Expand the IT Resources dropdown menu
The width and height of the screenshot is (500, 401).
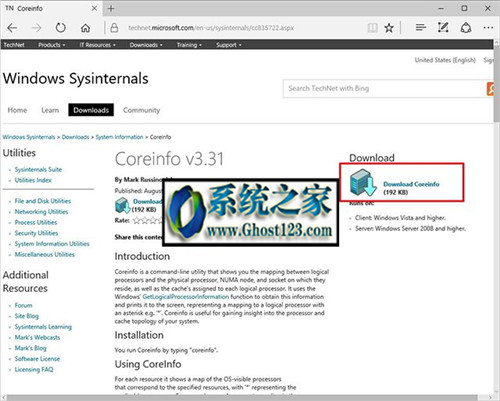point(97,45)
